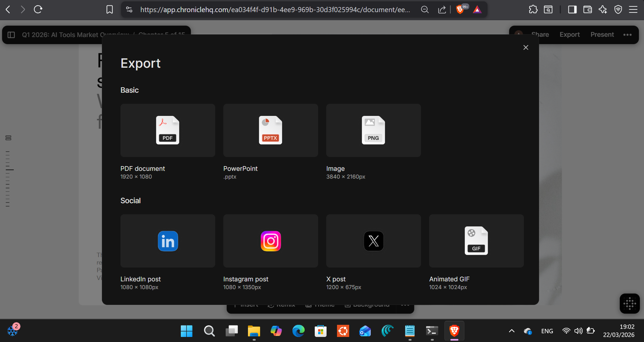644x342 pixels.
Task: Open Windows taskbar search
Action: [x=209, y=331]
